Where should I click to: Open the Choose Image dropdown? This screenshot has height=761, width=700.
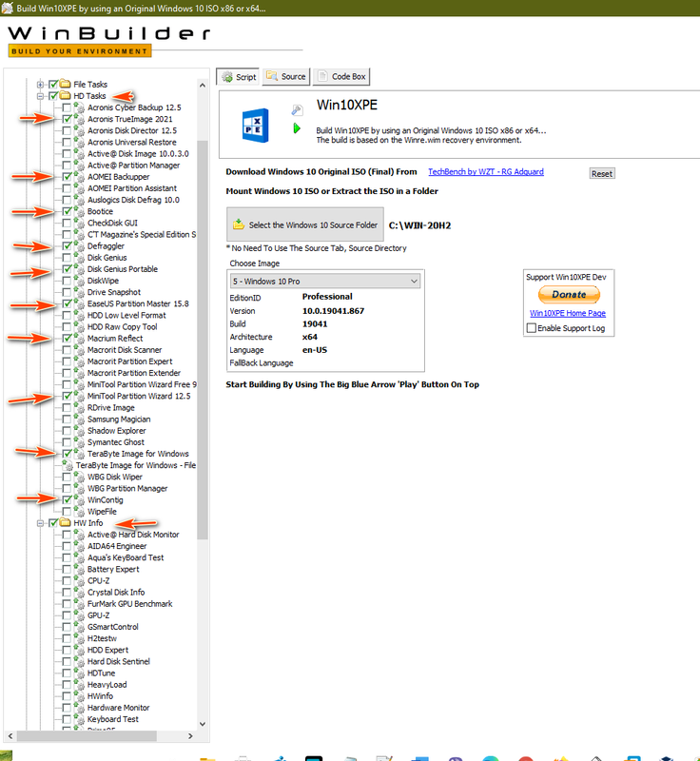coord(414,282)
